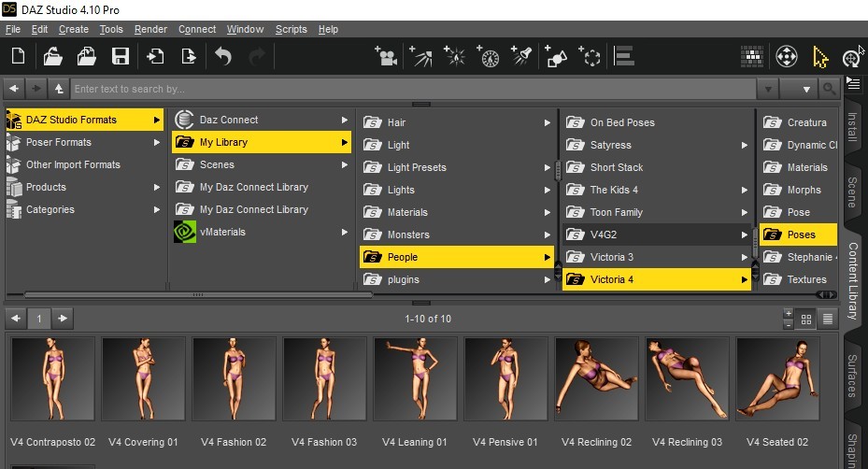
Task: Create a new null object icon
Action: [x=590, y=56]
